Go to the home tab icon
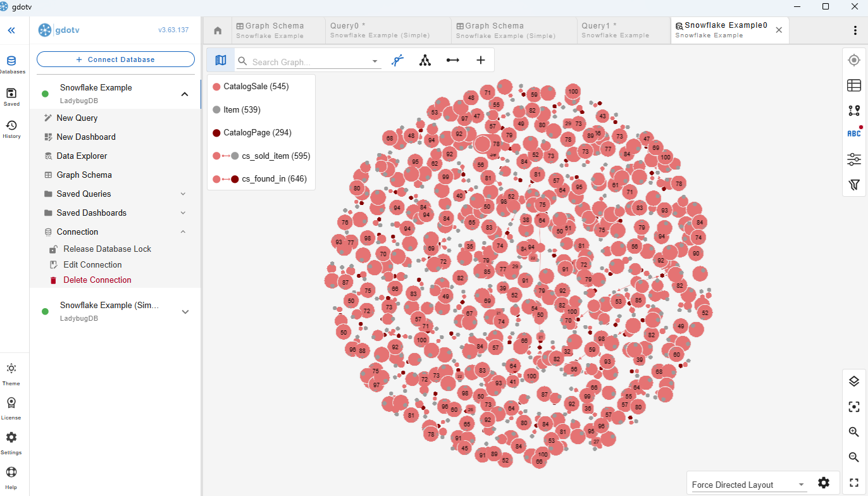The image size is (868, 496). tap(218, 30)
